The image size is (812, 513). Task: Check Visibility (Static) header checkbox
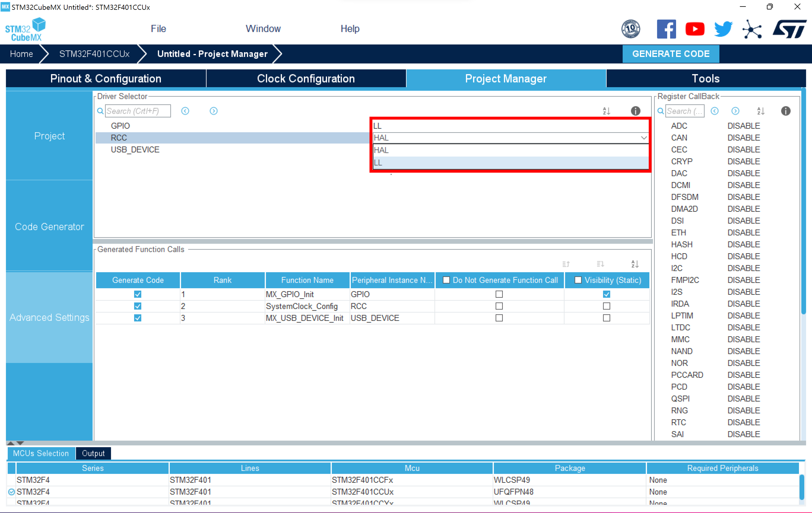(578, 280)
